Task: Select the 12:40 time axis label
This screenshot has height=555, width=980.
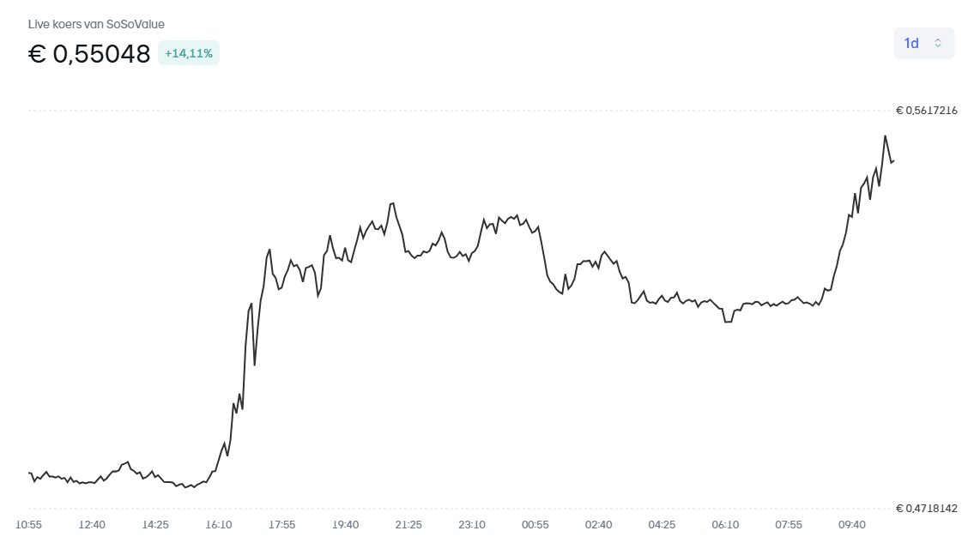Action: [x=92, y=525]
